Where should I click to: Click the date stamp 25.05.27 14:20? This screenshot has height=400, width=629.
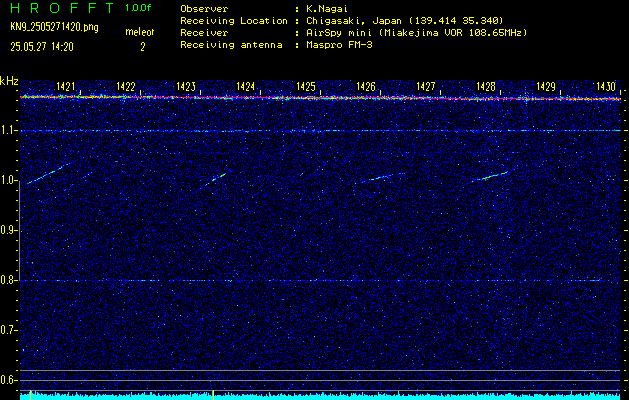(42, 47)
